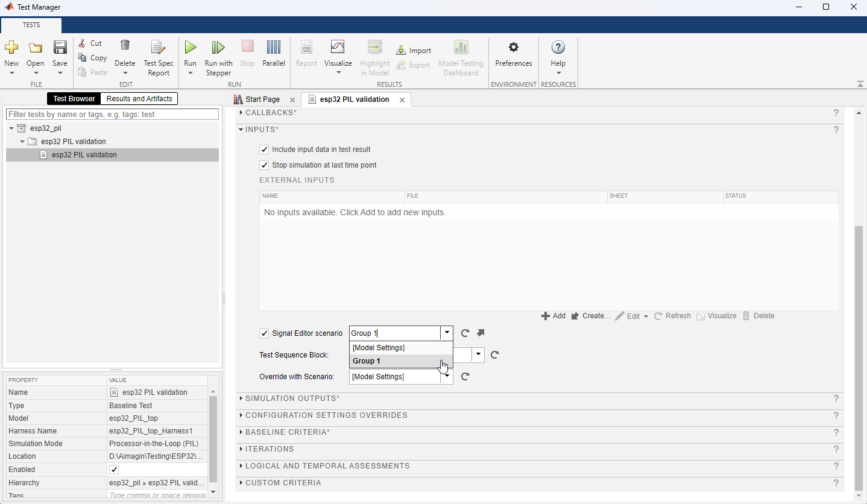Generate a Test Spec Report
Image resolution: width=867 pixels, height=504 pixels.
(x=159, y=58)
